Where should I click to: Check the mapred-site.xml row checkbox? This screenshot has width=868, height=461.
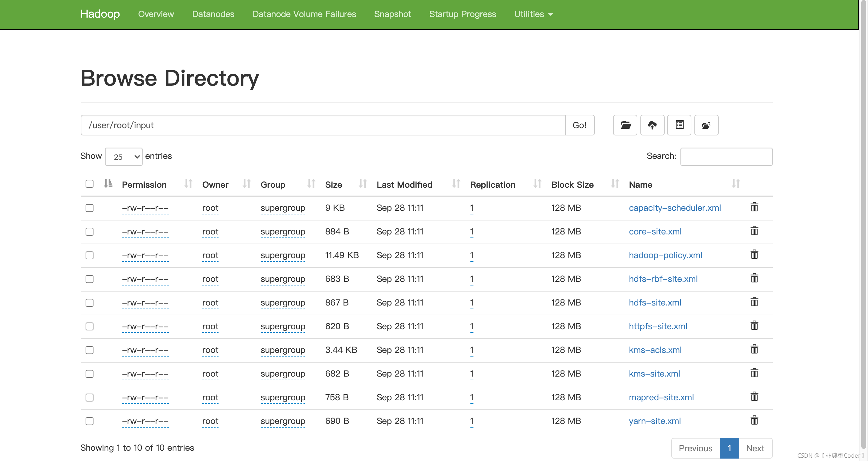(x=89, y=398)
